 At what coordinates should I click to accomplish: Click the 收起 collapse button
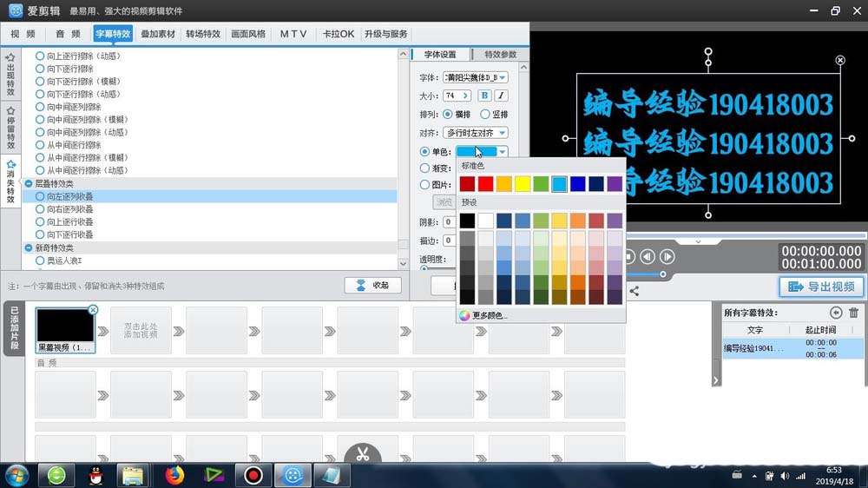pyautogui.click(x=372, y=286)
